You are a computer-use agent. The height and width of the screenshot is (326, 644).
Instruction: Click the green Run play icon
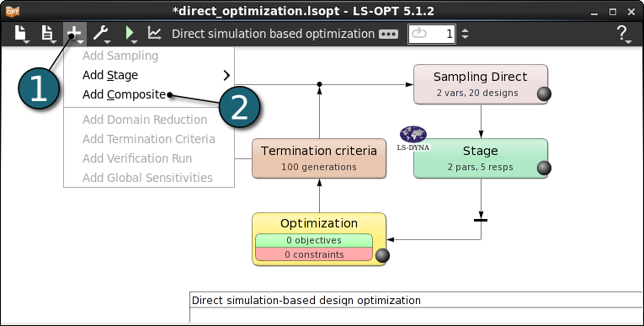pyautogui.click(x=130, y=34)
